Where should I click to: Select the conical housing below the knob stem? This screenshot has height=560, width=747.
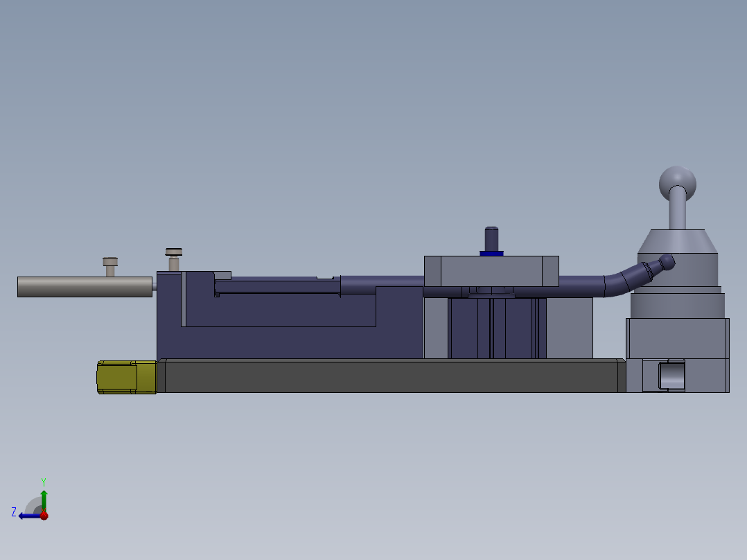[678, 241]
